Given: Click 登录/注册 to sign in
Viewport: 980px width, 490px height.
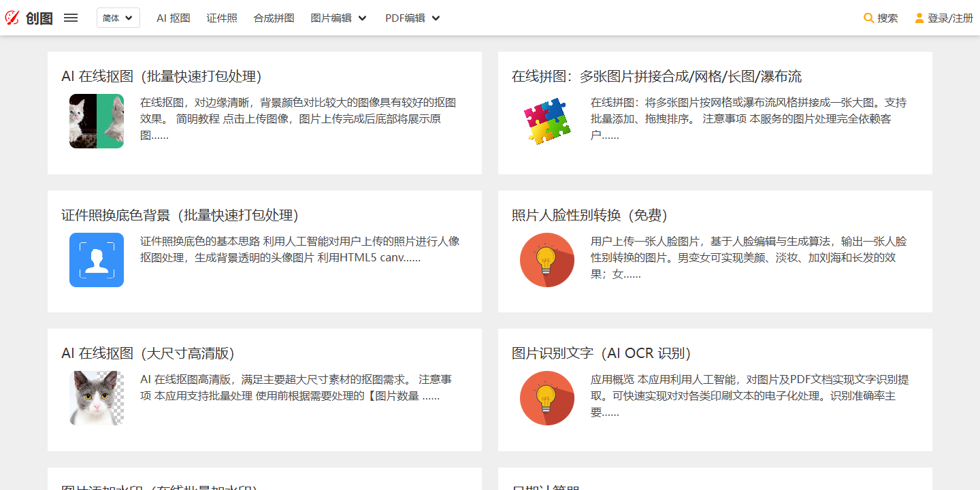Looking at the screenshot, I should pyautogui.click(x=950, y=18).
